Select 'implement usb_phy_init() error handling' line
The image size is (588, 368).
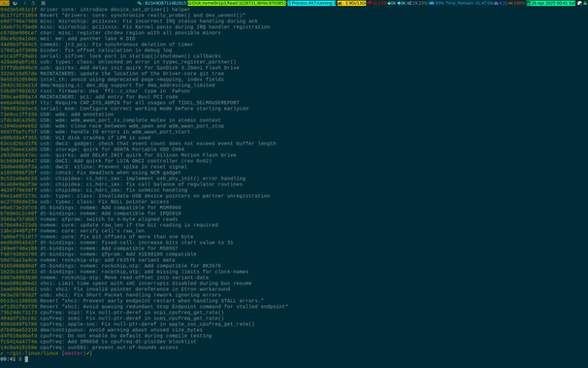point(122,179)
